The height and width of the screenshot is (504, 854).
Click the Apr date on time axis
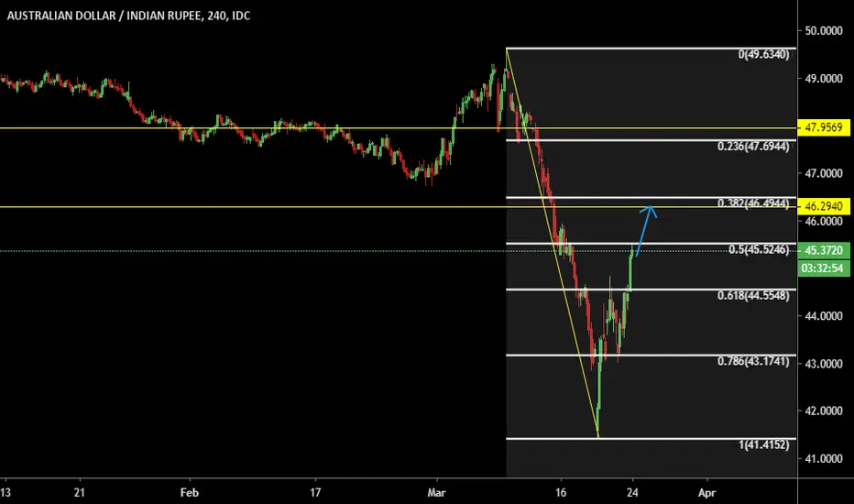[706, 493]
